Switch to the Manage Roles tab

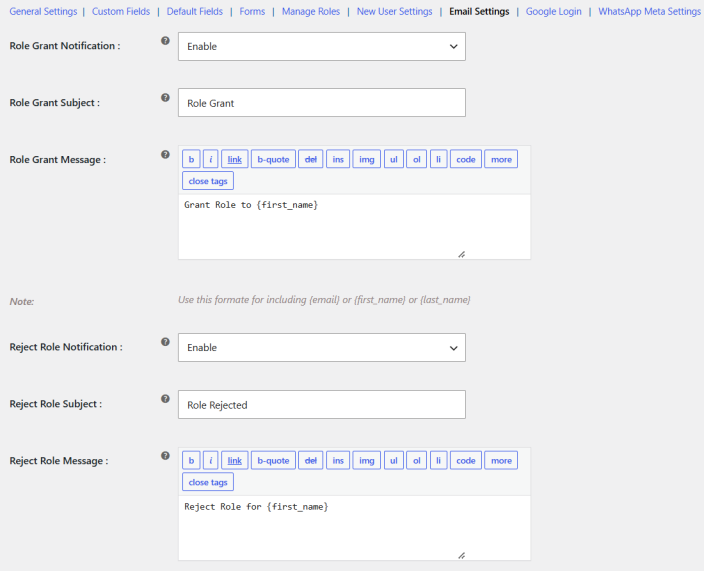click(x=311, y=11)
